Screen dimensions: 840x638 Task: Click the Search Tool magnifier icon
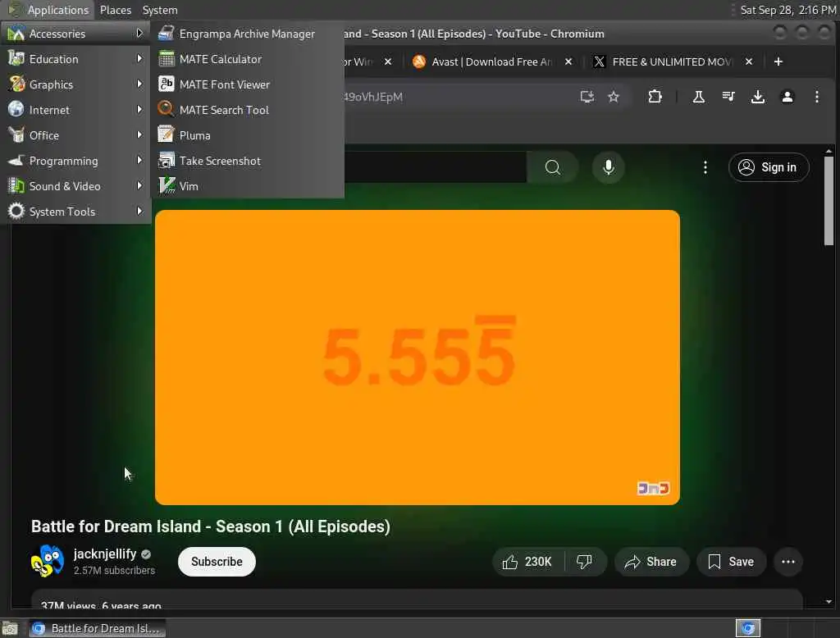pos(166,109)
